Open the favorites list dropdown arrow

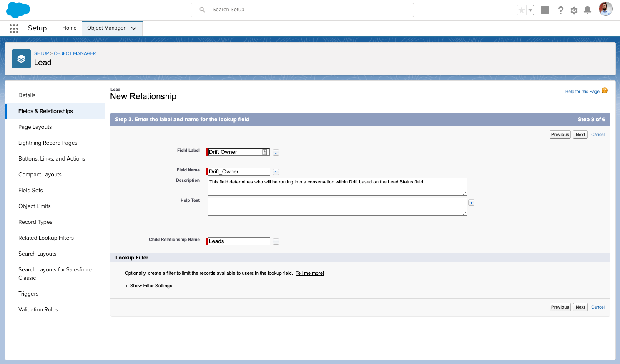530,10
